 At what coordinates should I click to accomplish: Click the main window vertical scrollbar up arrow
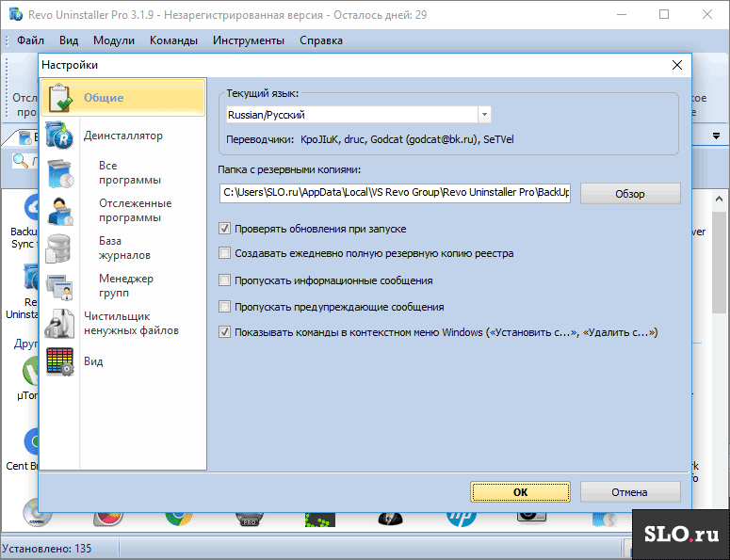(719, 200)
